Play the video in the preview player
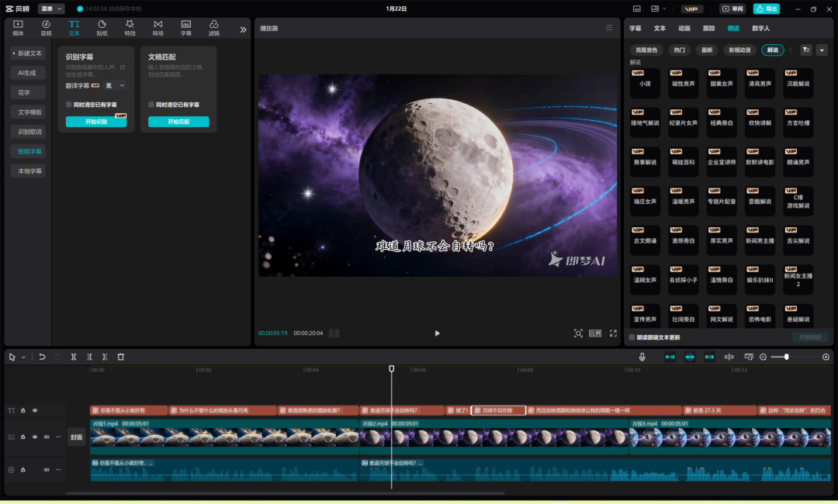 point(437,333)
